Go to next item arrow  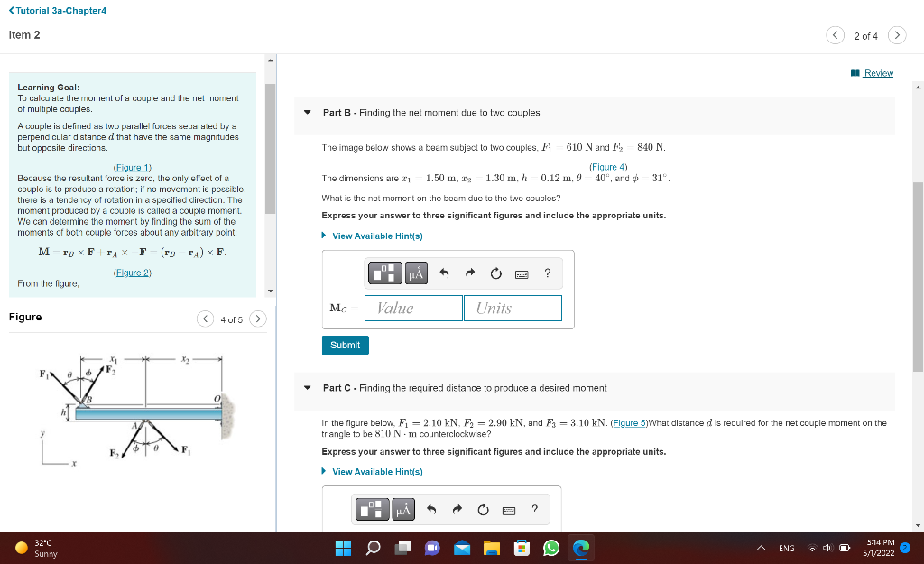897,35
